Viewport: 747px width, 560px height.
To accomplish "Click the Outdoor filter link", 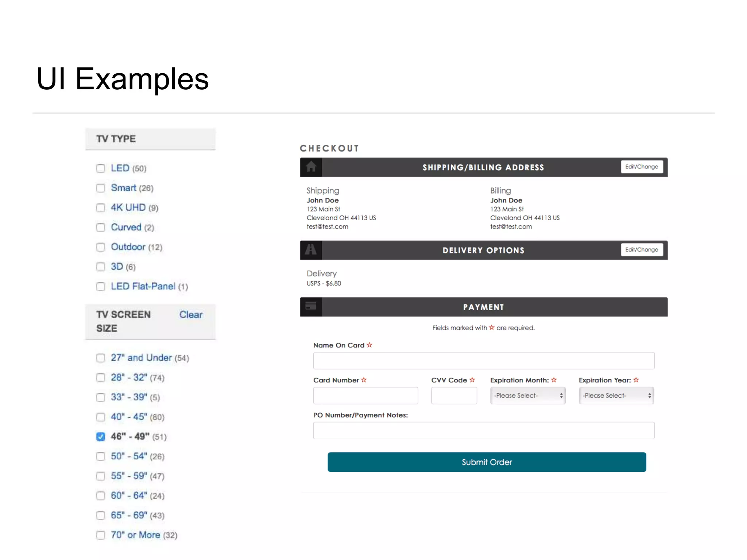I will 128,247.
